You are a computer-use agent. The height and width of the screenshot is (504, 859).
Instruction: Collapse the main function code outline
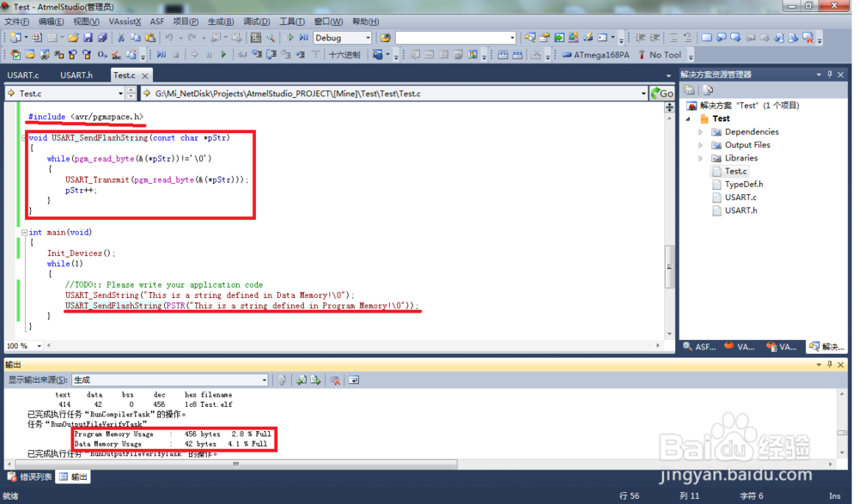[24, 233]
